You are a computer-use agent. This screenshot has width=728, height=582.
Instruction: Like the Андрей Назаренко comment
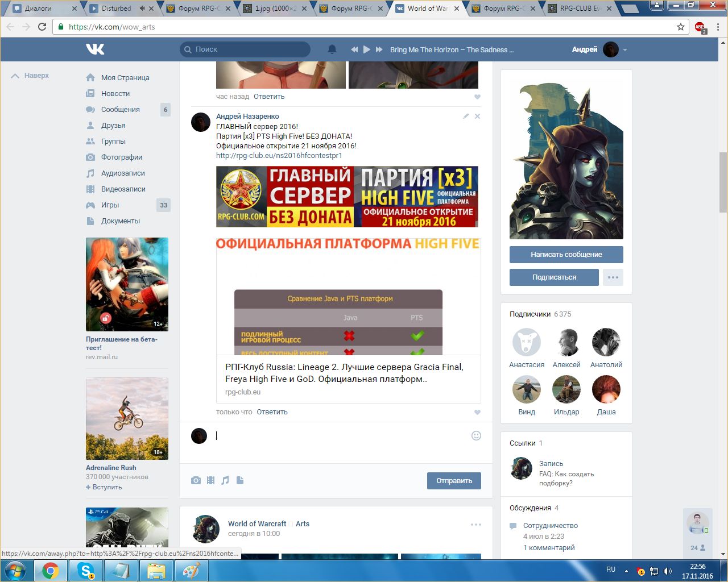tap(477, 412)
